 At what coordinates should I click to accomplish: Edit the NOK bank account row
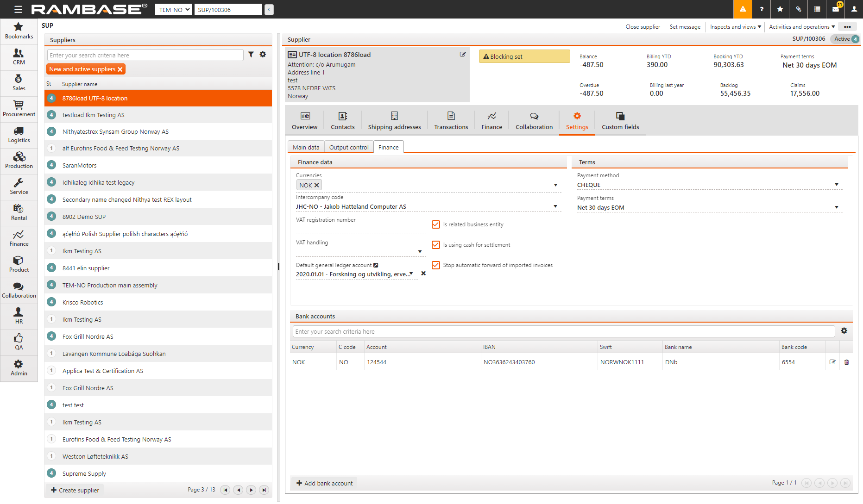832,362
